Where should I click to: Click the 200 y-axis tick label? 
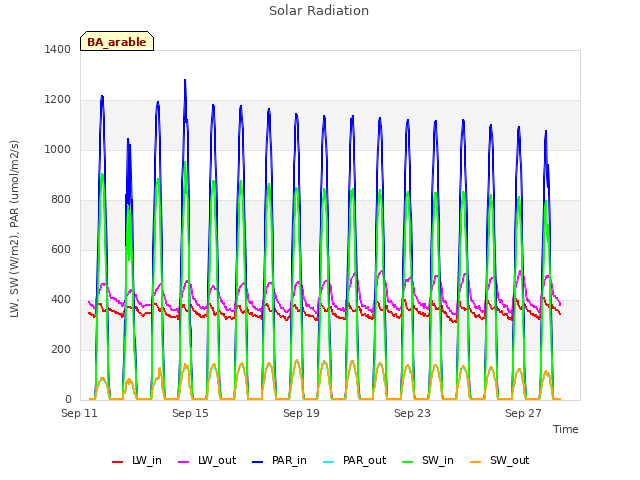(x=61, y=349)
